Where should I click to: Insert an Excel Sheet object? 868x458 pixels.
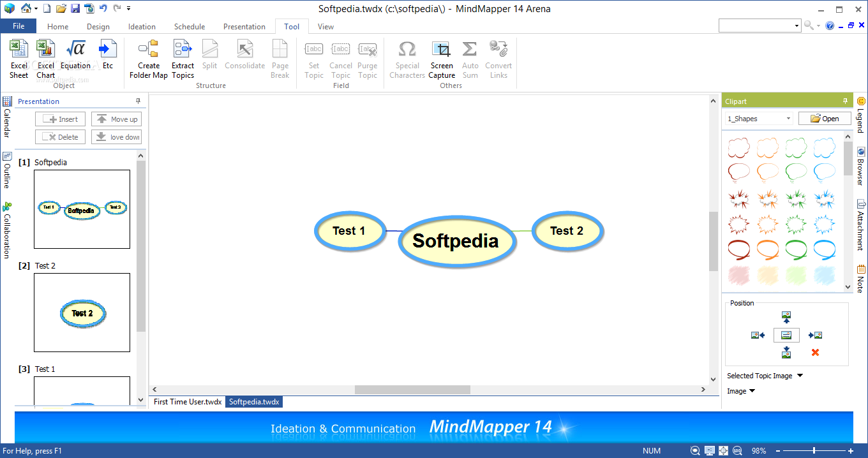[x=19, y=59]
